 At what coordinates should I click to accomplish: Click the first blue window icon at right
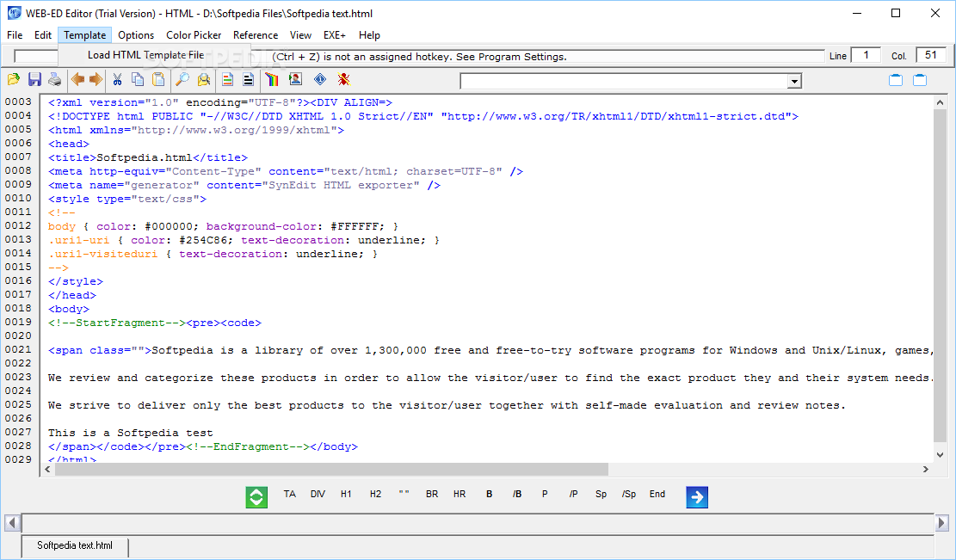(x=896, y=80)
